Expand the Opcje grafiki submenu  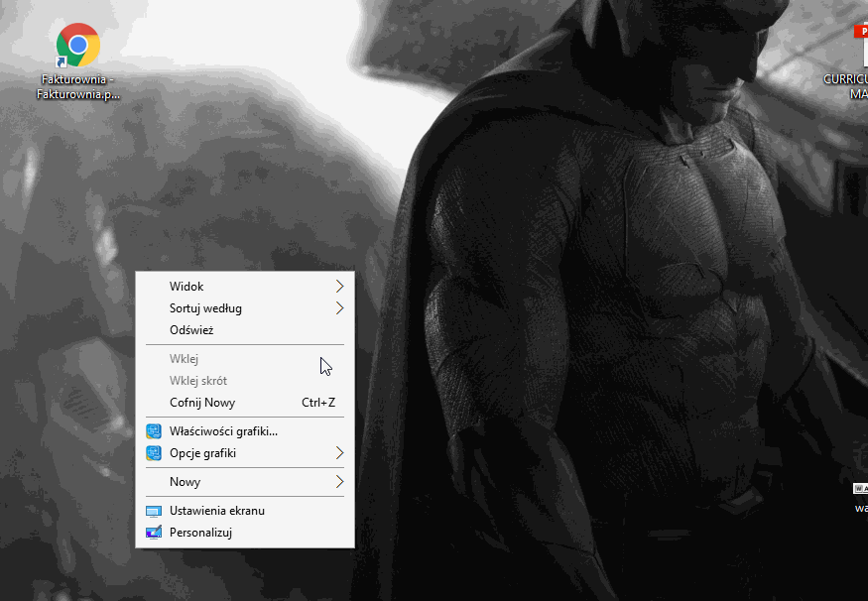click(x=339, y=452)
